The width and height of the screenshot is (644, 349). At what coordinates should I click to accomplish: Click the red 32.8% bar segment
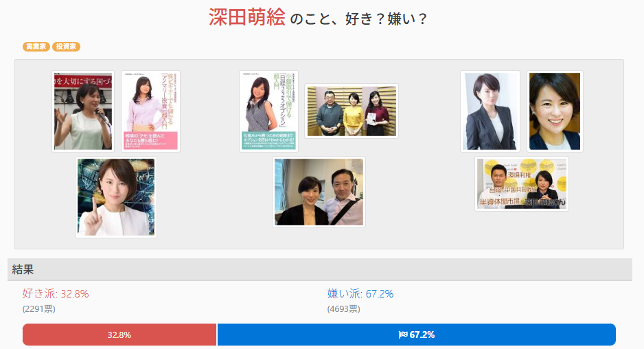[119, 335]
